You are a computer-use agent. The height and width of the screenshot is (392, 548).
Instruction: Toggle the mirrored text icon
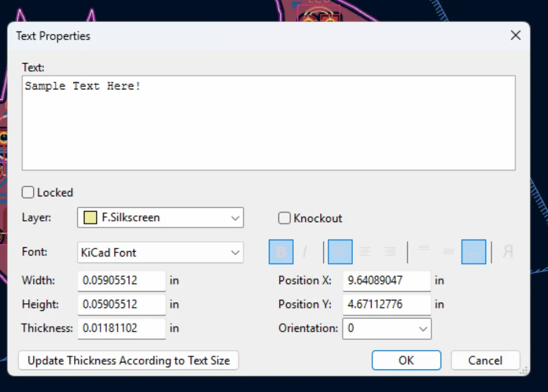(507, 252)
